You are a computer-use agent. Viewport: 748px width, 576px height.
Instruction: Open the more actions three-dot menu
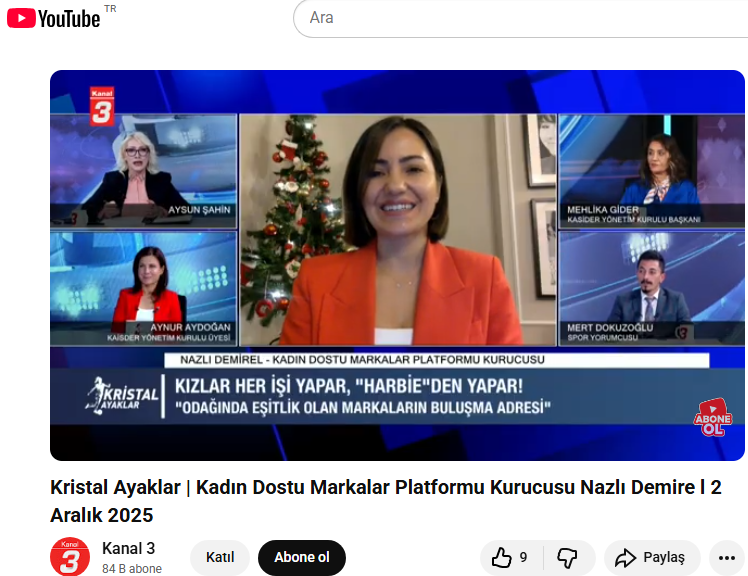727,557
